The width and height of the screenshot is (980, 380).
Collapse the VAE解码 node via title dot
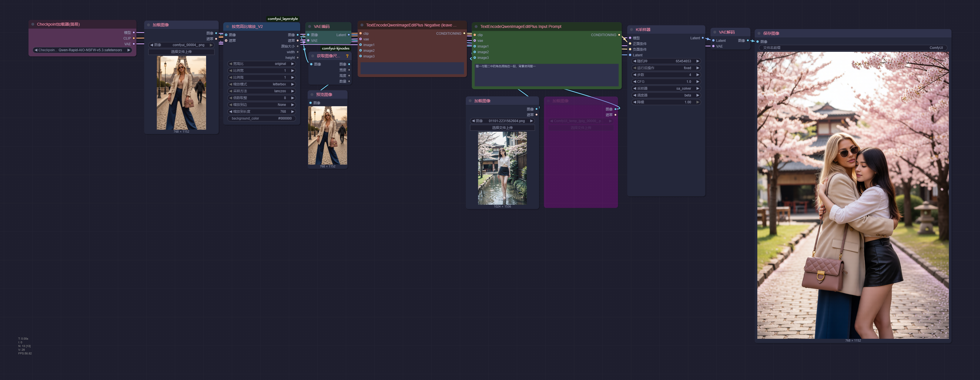(x=714, y=32)
